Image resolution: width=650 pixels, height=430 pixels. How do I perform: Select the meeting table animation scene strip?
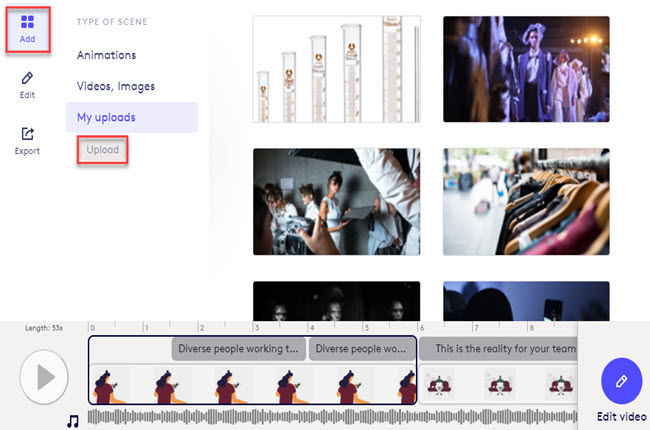click(x=498, y=385)
